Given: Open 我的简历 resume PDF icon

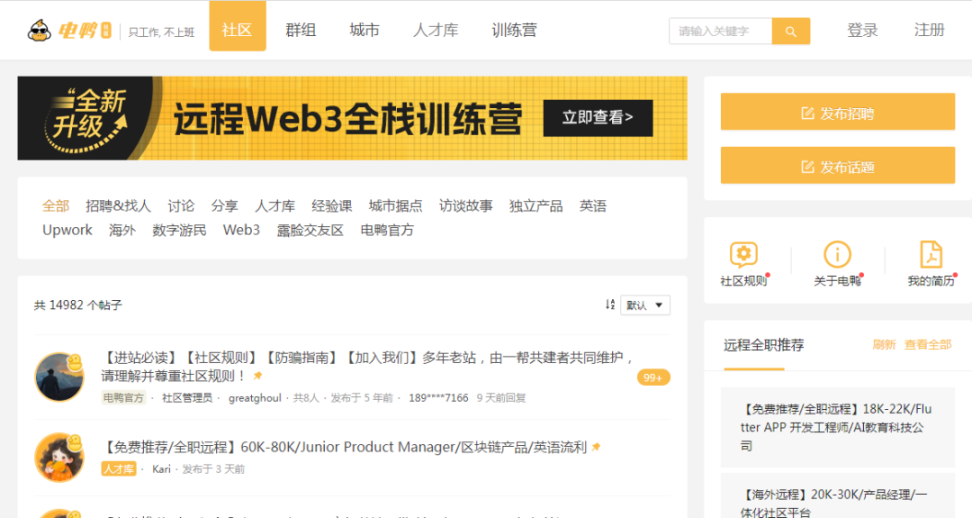Looking at the screenshot, I should point(931,254).
